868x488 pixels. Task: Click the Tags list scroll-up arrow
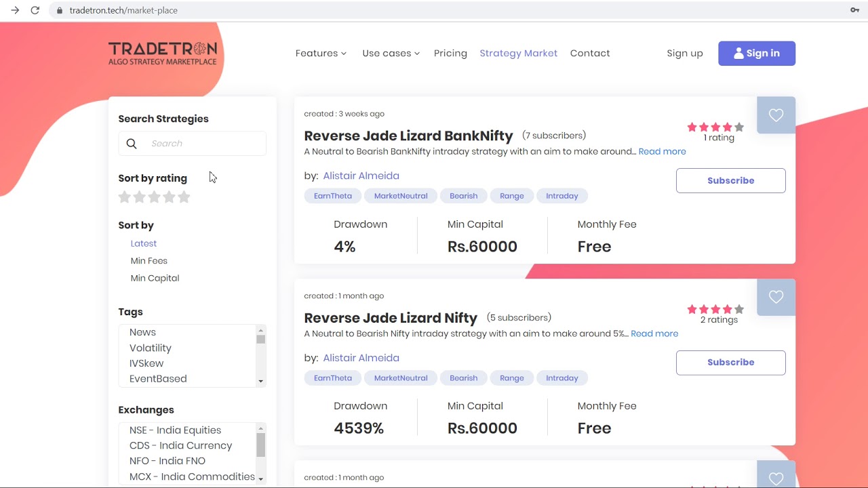(x=260, y=329)
